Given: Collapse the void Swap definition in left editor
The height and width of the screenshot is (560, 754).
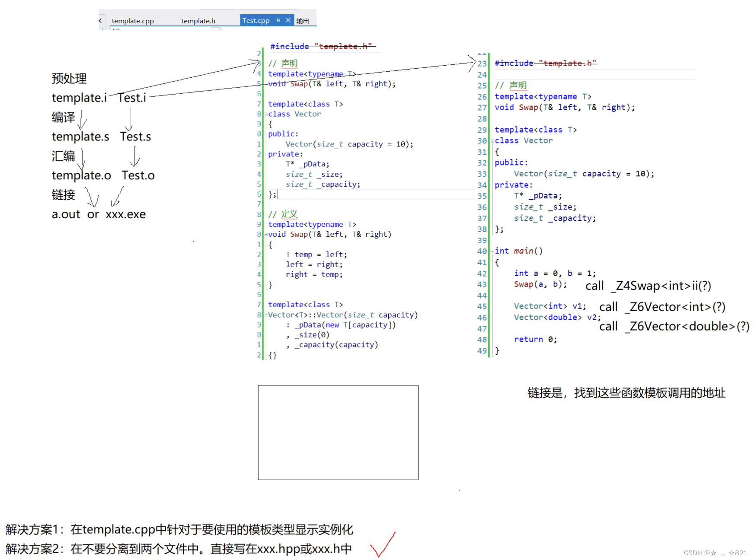Looking at the screenshot, I should tap(266, 234).
